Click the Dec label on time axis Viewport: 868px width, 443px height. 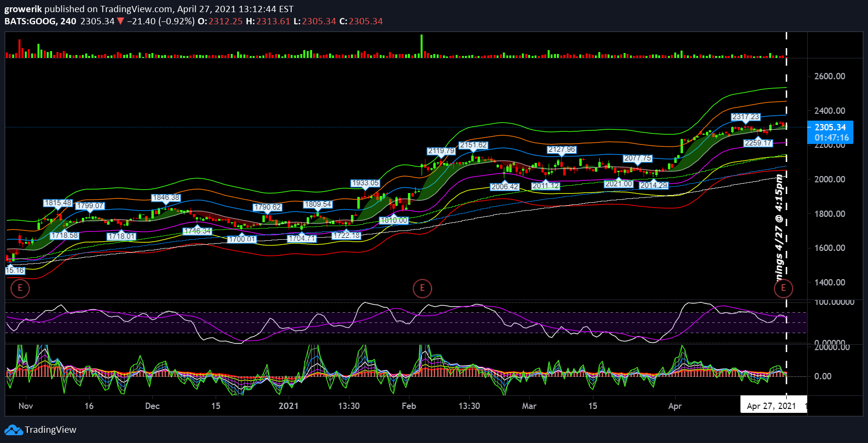pos(152,406)
